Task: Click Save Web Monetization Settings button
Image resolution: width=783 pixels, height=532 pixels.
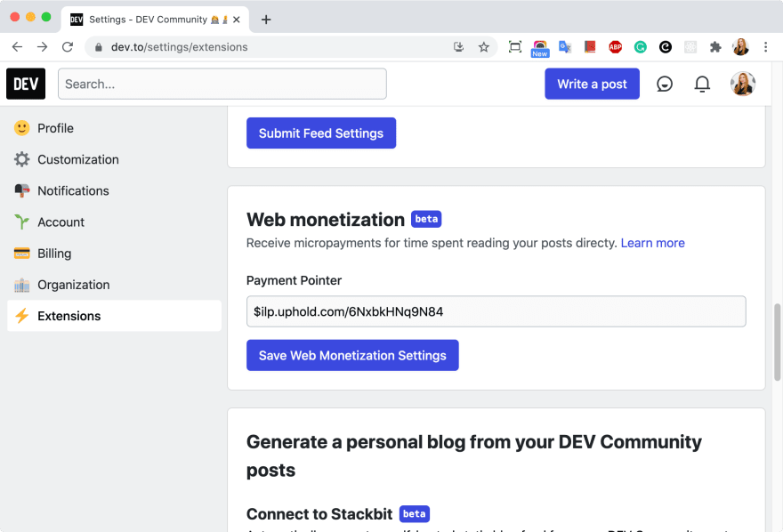Action: click(352, 355)
